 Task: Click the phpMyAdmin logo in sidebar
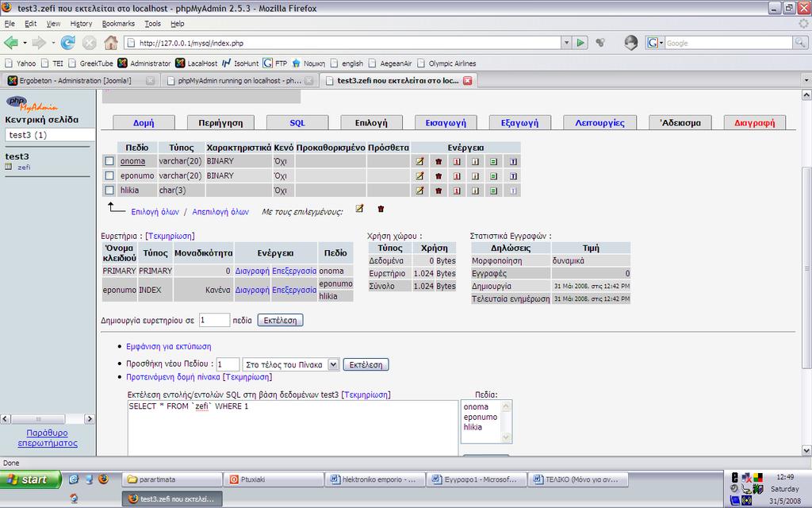pyautogui.click(x=31, y=102)
